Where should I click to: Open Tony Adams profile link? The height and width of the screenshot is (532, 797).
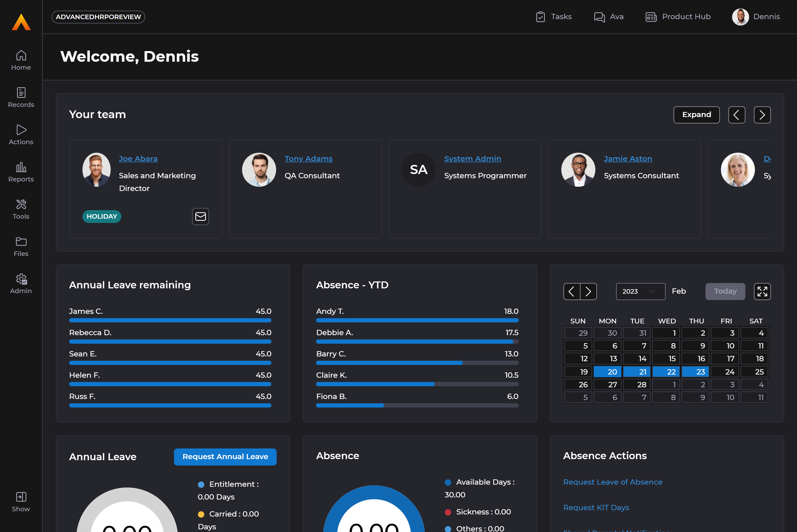pos(308,159)
